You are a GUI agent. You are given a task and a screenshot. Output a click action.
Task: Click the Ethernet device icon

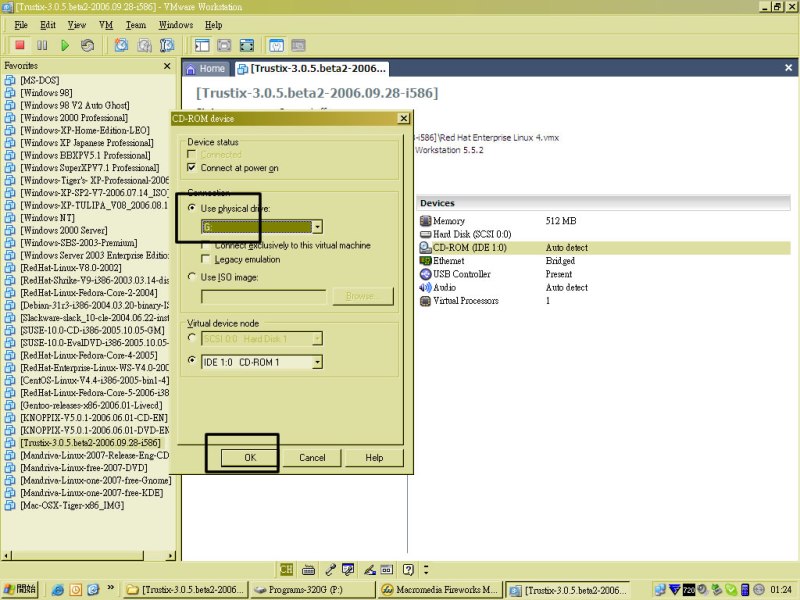coord(425,261)
